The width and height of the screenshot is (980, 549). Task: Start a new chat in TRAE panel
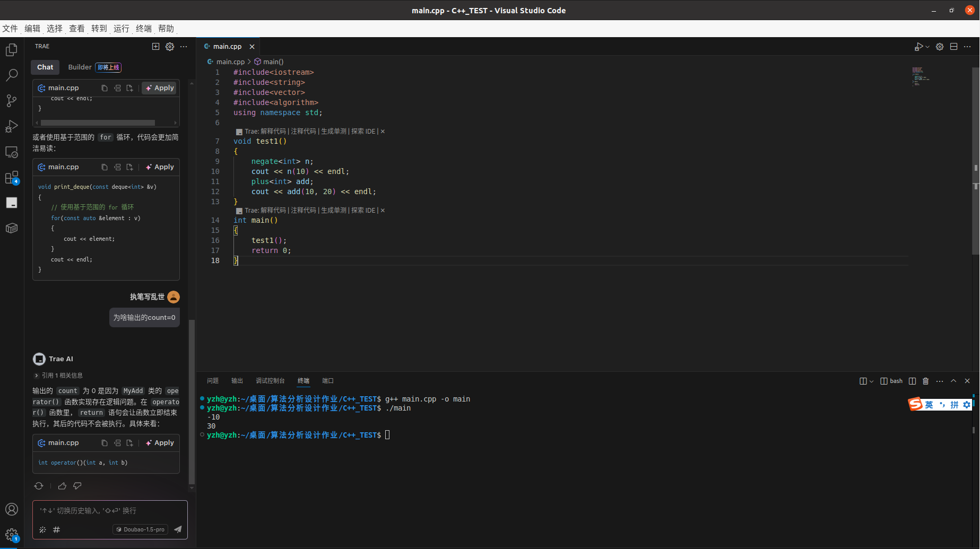[x=155, y=47]
